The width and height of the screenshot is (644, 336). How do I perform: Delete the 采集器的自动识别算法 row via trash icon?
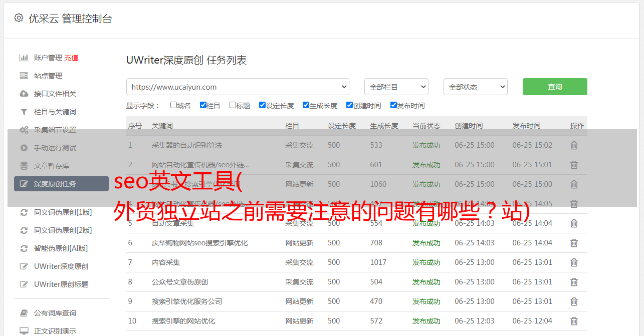tap(574, 145)
